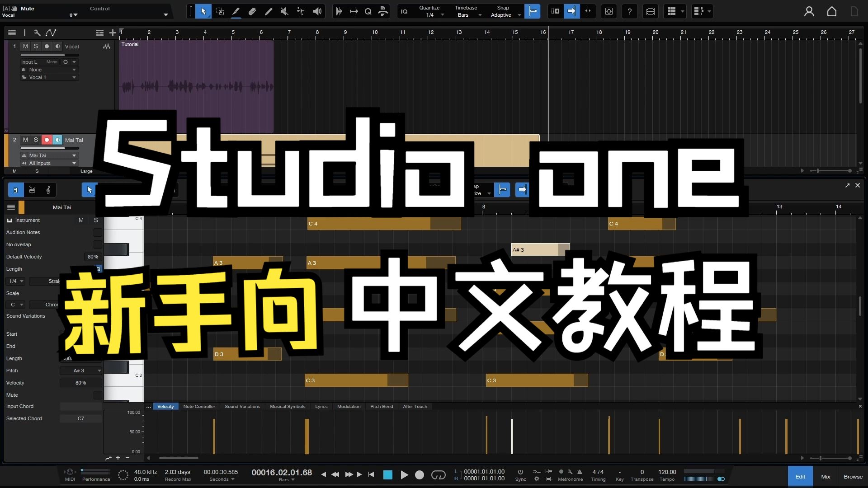This screenshot has height=488, width=868.
Task: Toggle record arm on the Mai Tai track
Action: tap(47, 140)
